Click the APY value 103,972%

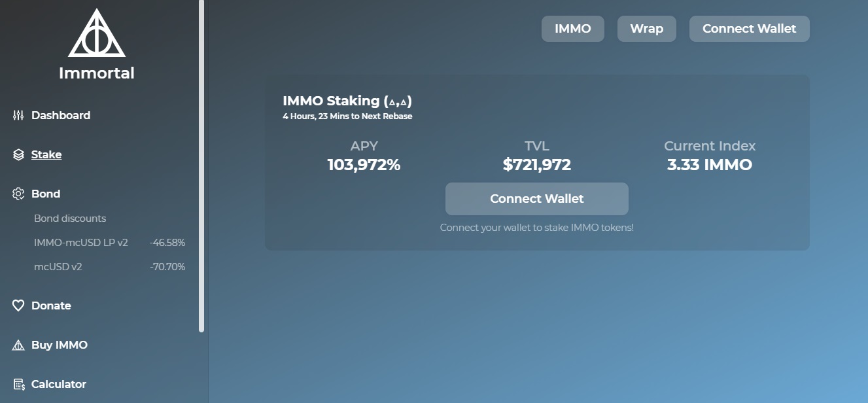pos(364,165)
